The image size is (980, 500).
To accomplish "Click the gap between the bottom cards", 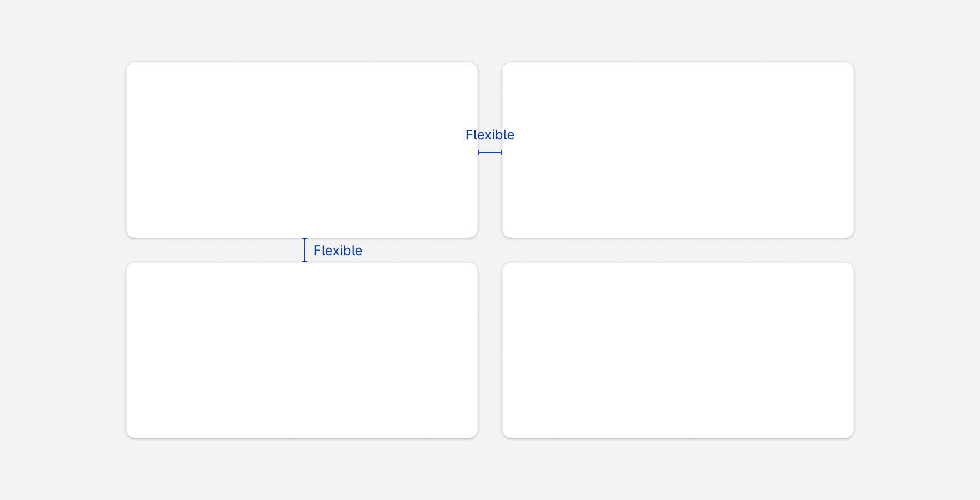I will [490, 350].
